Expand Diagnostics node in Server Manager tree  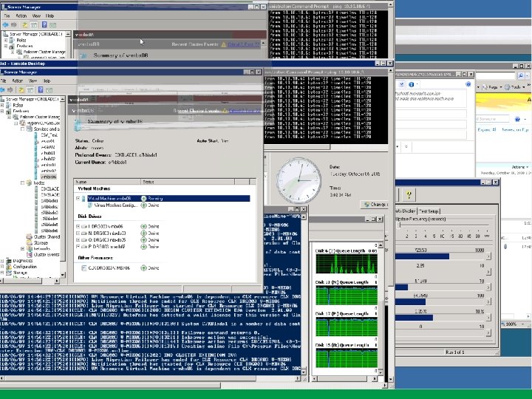click(x=2, y=261)
